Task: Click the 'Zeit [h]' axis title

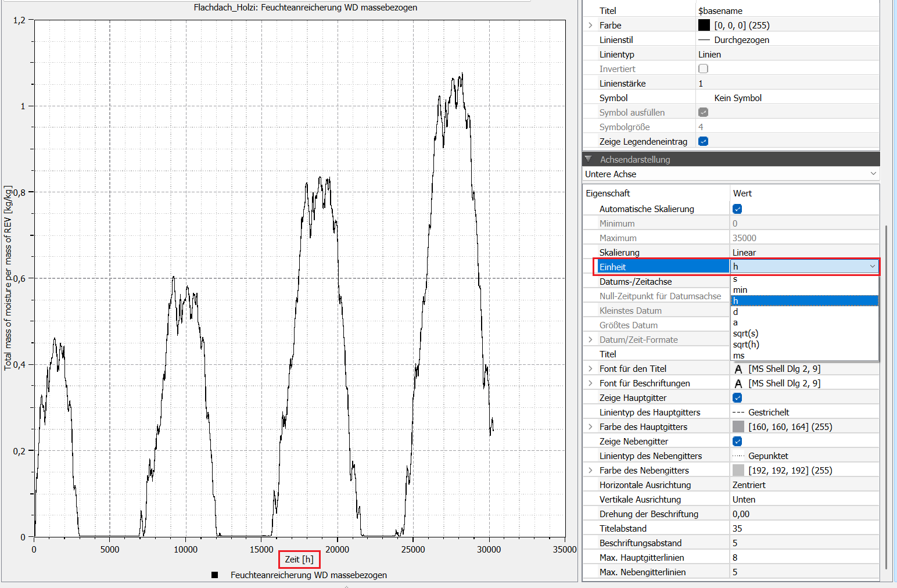Action: pos(299,559)
